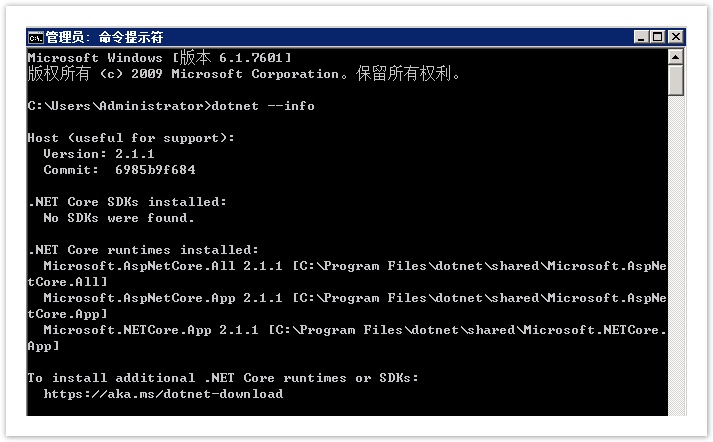Click the .NET Core SDKs installed heading

click(127, 202)
